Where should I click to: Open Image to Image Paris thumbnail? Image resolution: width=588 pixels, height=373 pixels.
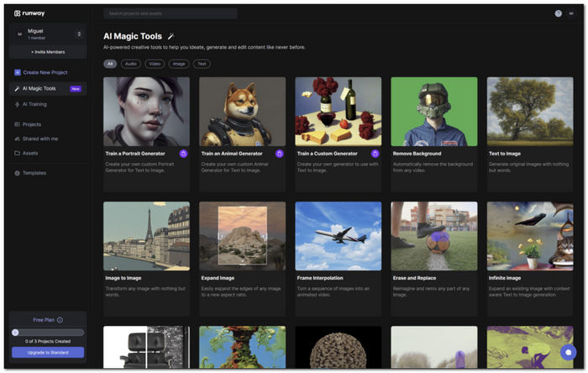coord(147,236)
